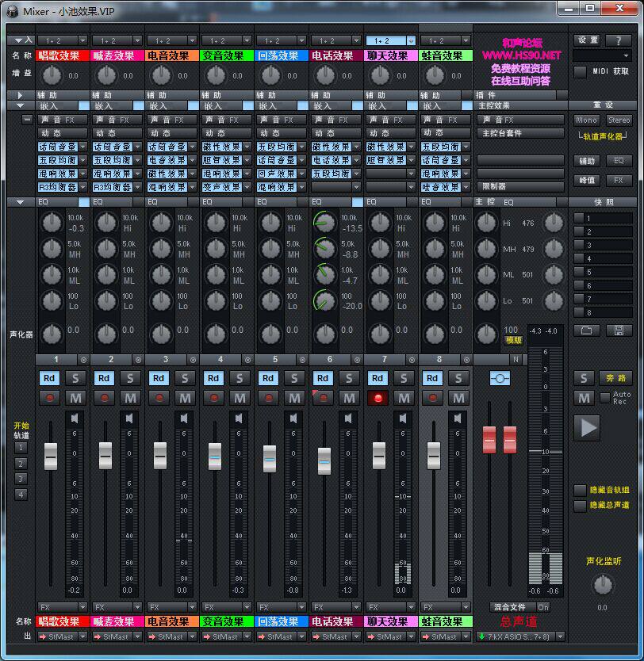This screenshot has width=644, height=661.
Task: Arm record on channel 7
Action: 378,398
